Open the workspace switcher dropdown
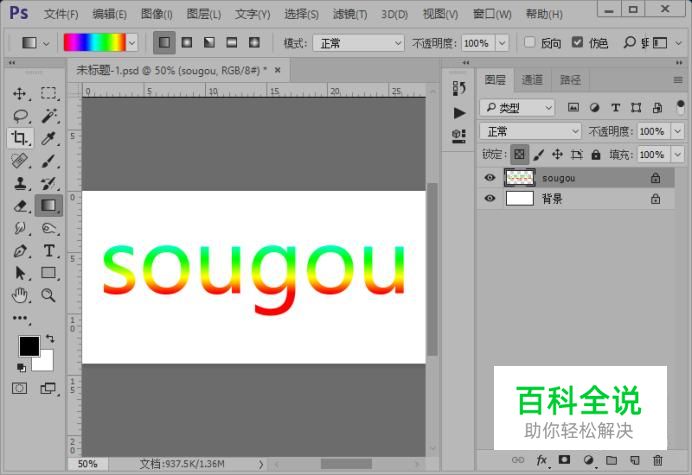This screenshot has width=692, height=475. pos(667,43)
